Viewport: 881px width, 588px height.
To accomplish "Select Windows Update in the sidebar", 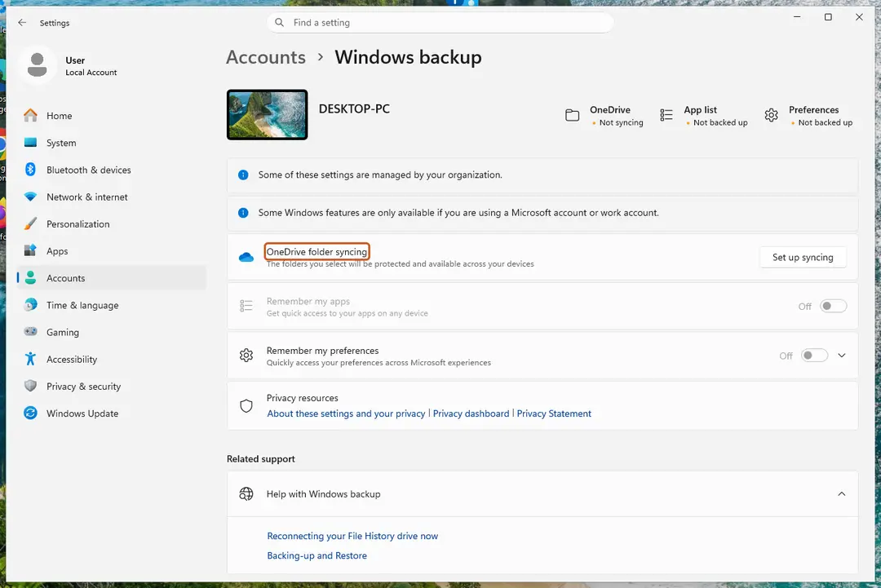I will (112, 413).
